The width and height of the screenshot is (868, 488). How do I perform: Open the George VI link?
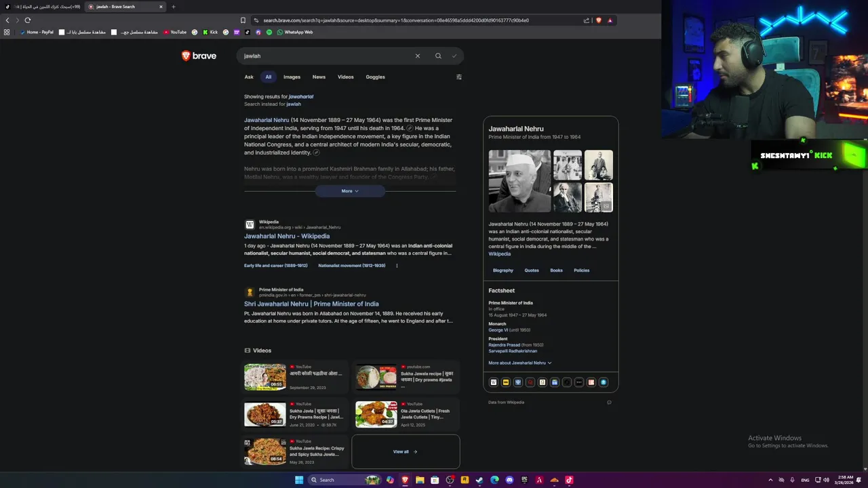point(498,330)
